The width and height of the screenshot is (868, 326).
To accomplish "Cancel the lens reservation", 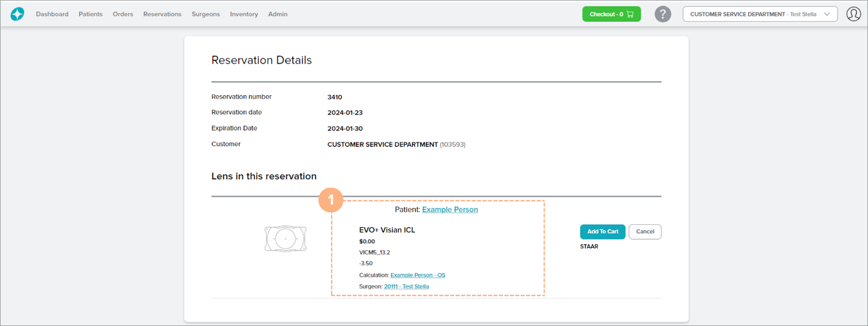I will coord(645,232).
